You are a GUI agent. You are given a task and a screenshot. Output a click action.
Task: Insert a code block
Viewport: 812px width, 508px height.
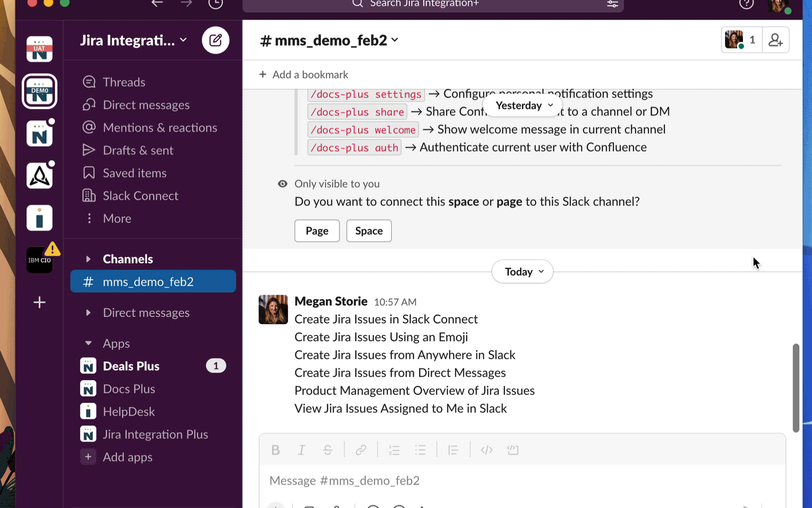coord(513,450)
